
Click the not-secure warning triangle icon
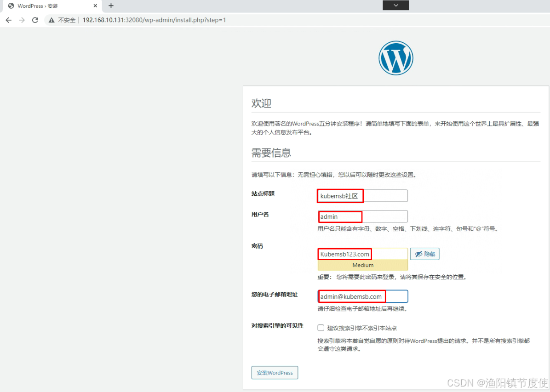(52, 20)
